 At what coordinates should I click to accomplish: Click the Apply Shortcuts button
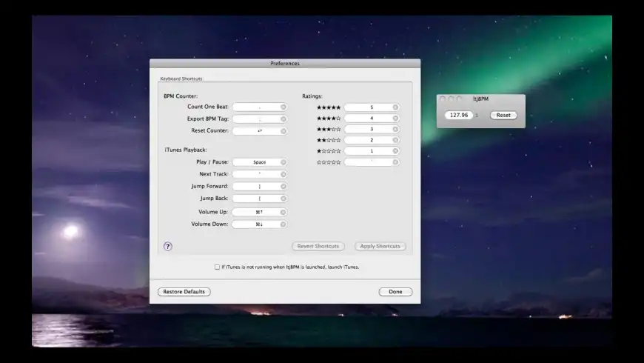pos(380,247)
